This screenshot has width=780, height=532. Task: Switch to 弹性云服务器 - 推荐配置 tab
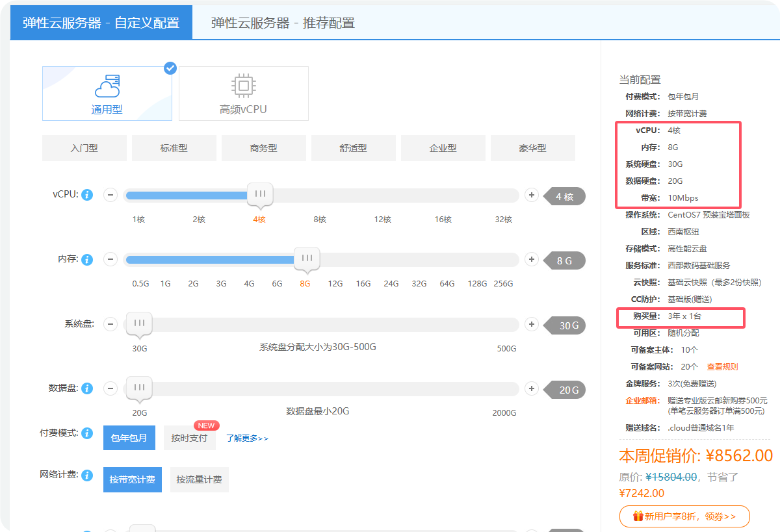click(283, 23)
